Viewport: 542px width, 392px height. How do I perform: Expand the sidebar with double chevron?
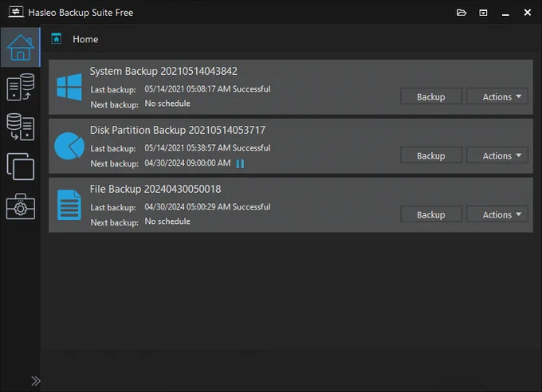[x=36, y=381]
